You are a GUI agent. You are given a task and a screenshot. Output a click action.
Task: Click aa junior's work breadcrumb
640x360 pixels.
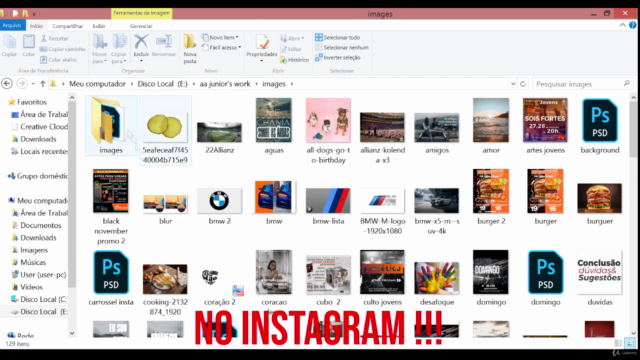224,84
